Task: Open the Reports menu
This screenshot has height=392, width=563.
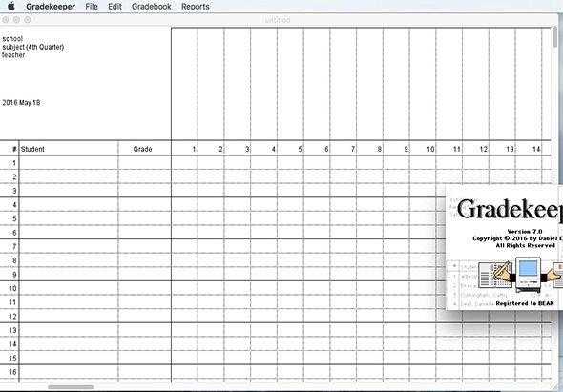Action: [196, 7]
